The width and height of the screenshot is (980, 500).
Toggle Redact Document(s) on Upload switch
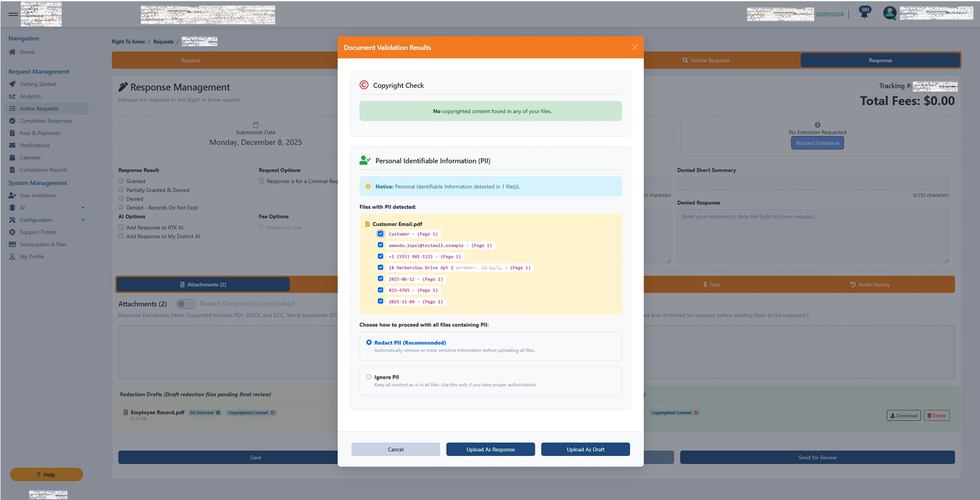click(186, 304)
